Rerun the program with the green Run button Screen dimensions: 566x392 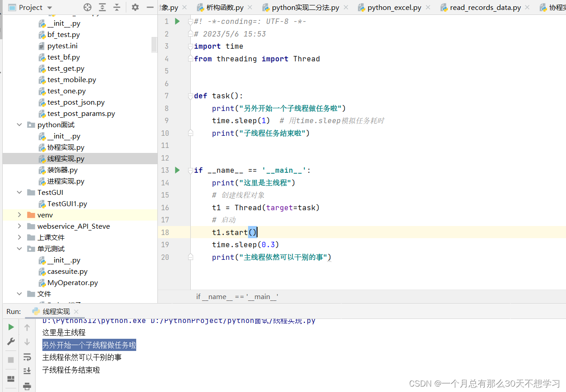(x=11, y=327)
